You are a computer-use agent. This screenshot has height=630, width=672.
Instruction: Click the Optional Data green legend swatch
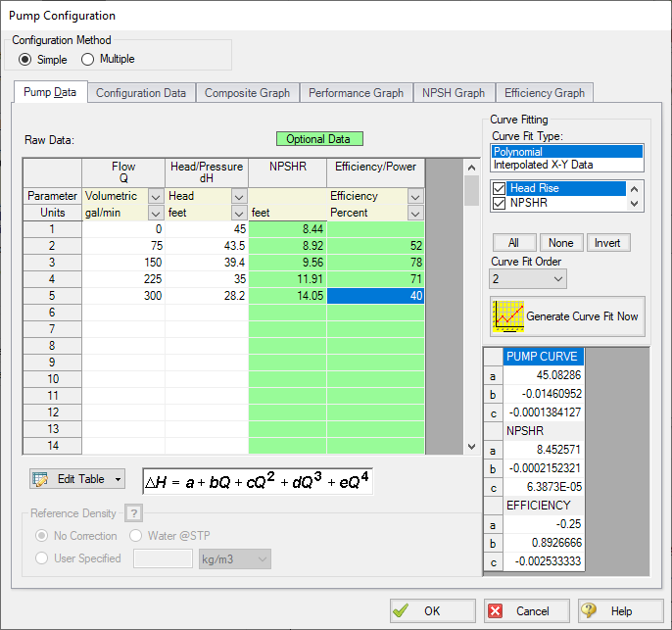(x=319, y=139)
